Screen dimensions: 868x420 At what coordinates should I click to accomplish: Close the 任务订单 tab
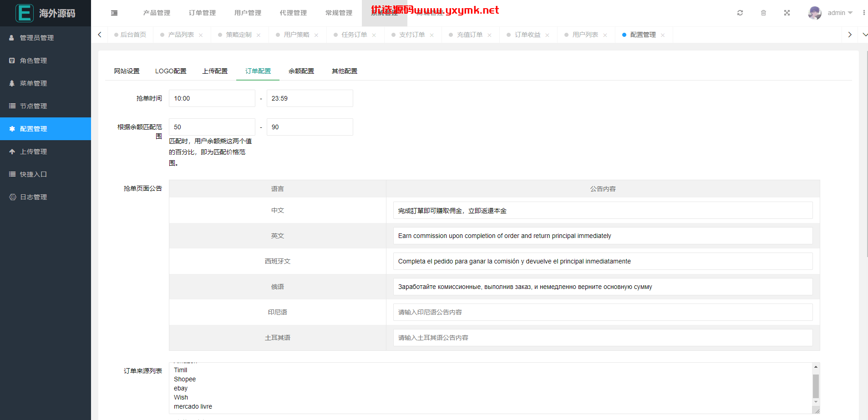click(x=374, y=35)
